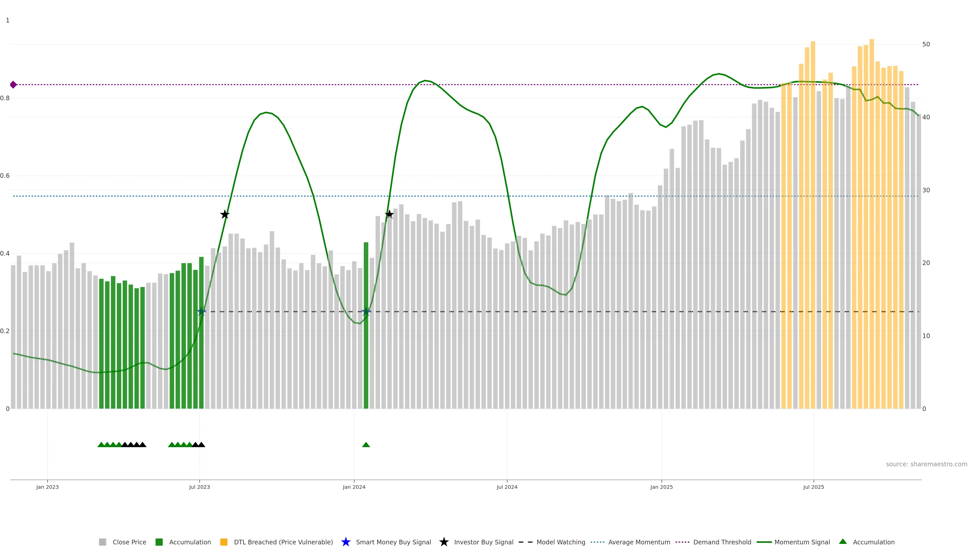Click the Jul 2024 axis label

click(x=507, y=487)
